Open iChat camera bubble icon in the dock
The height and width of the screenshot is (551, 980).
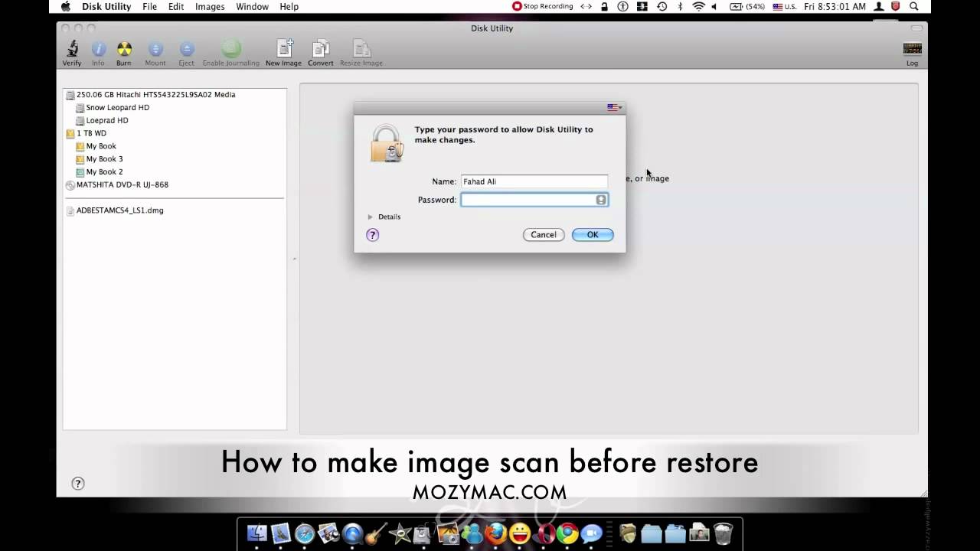click(x=591, y=533)
